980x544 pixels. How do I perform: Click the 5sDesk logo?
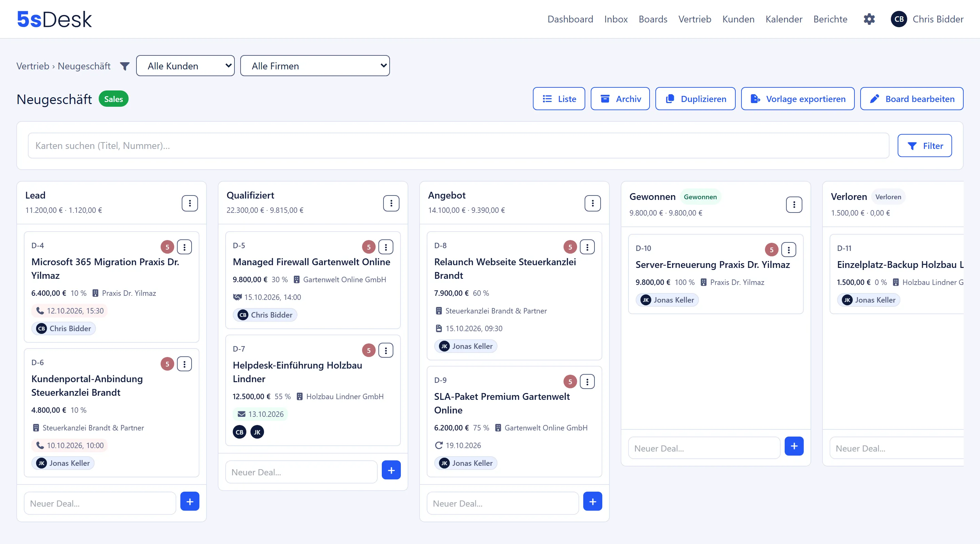[x=54, y=19]
